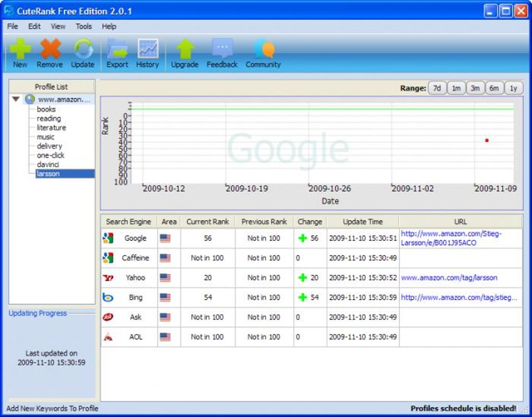Screen dimensions: 532x417
Task: Click the US flag in Google row
Action: pos(165,238)
